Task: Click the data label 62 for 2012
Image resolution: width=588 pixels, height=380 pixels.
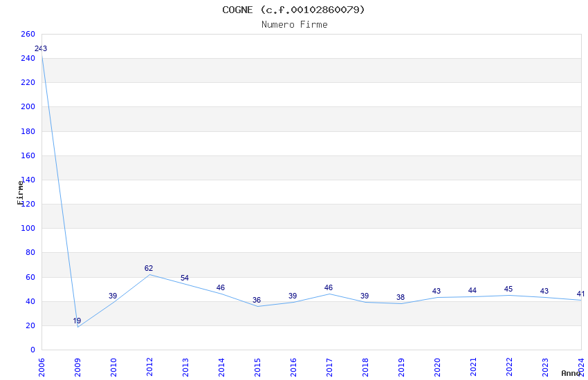Action: coord(149,268)
